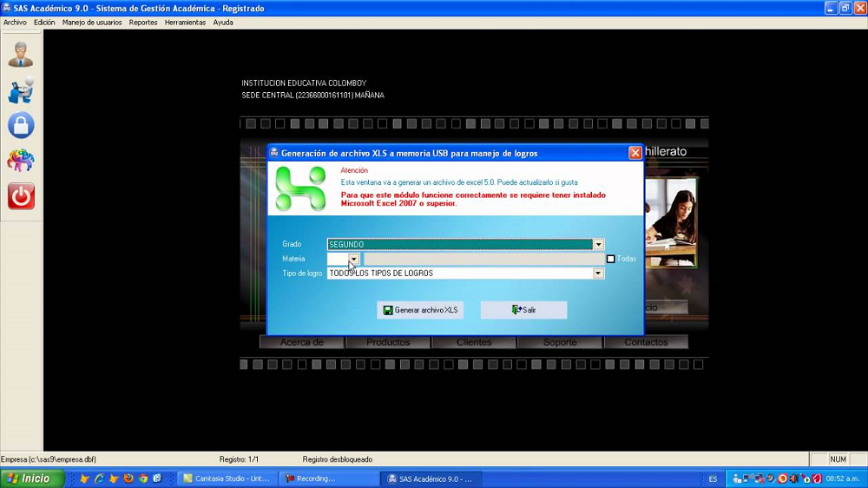Open the student-at-computer sidebar icon
This screenshot has height=488, width=868.
(21, 89)
